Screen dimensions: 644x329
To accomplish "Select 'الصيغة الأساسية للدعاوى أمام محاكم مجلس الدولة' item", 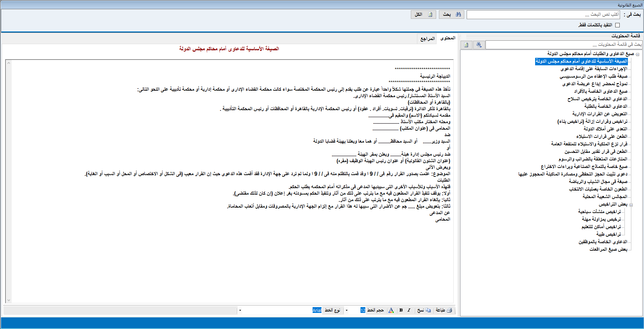I will pos(581,61).
